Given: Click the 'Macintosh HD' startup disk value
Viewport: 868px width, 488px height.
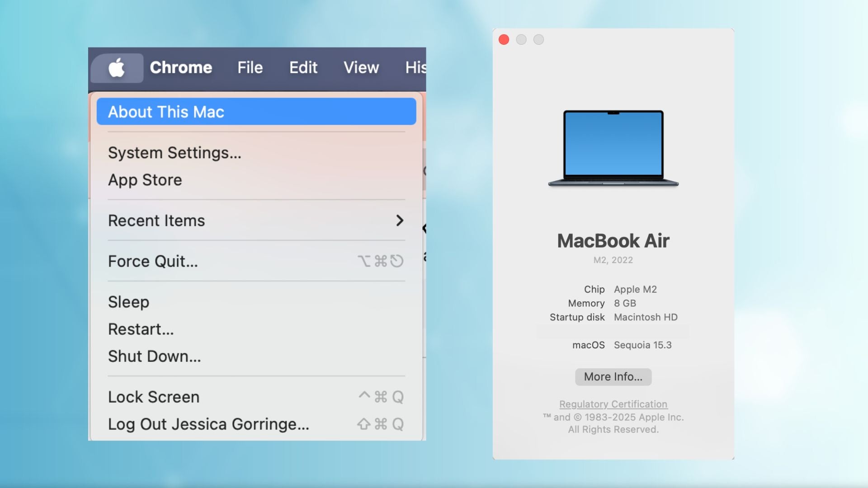Looking at the screenshot, I should coord(646,317).
